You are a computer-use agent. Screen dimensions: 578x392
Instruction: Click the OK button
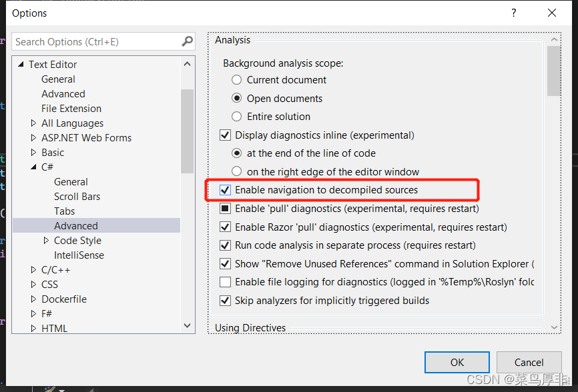click(x=457, y=363)
